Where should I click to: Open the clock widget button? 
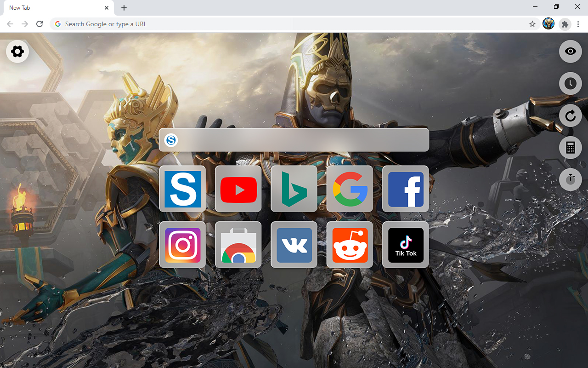571,83
